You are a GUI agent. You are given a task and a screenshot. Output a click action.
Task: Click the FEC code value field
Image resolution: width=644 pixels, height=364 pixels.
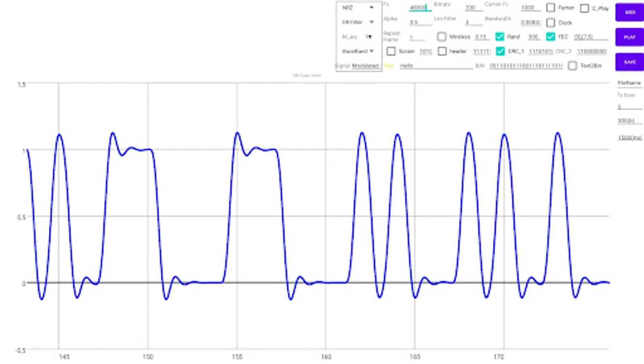(591, 37)
